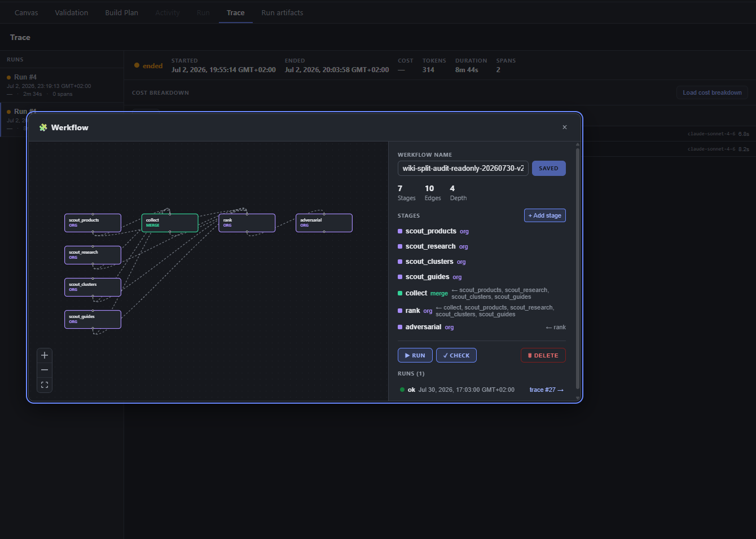Fit the workflow graph to view
The height and width of the screenshot is (539, 756).
pyautogui.click(x=45, y=385)
